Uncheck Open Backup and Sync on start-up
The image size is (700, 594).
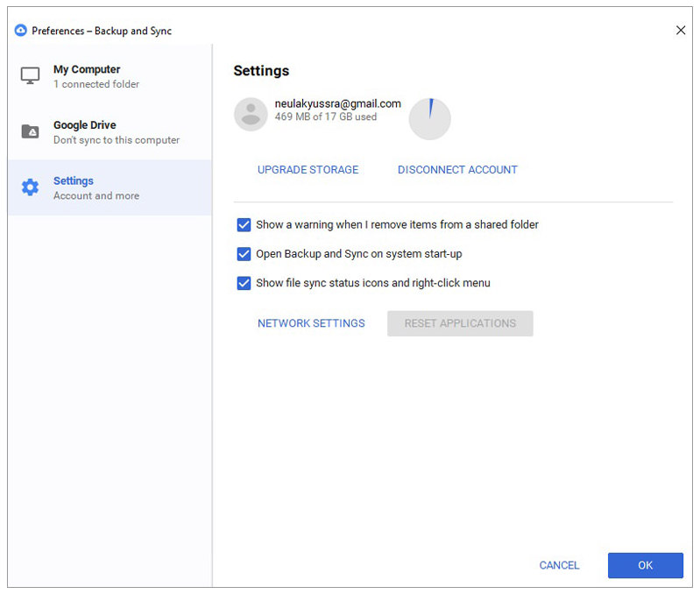[244, 254]
